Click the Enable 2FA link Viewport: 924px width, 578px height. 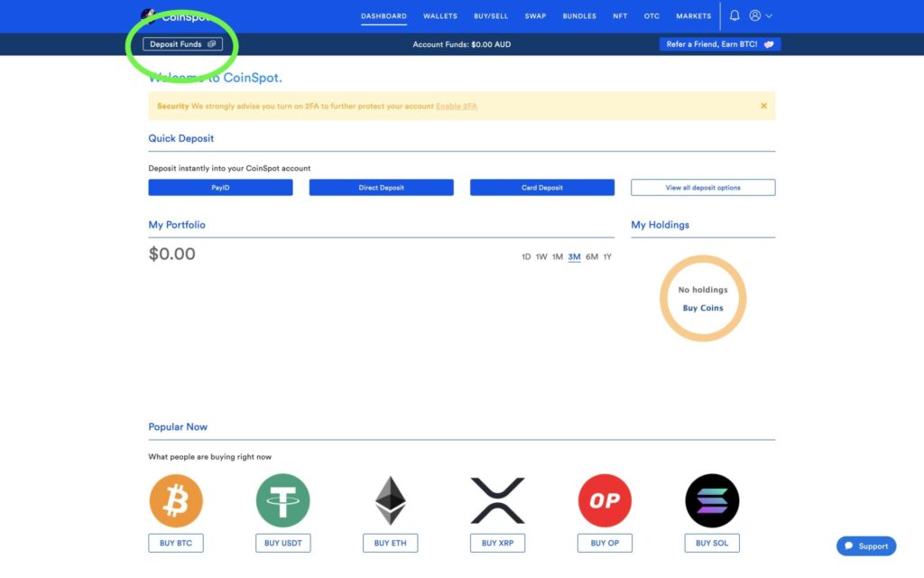(457, 107)
